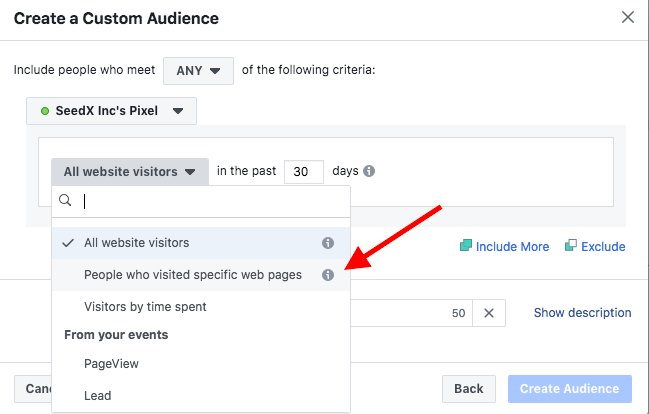
Task: Clear the audience name with X icon
Action: point(488,313)
